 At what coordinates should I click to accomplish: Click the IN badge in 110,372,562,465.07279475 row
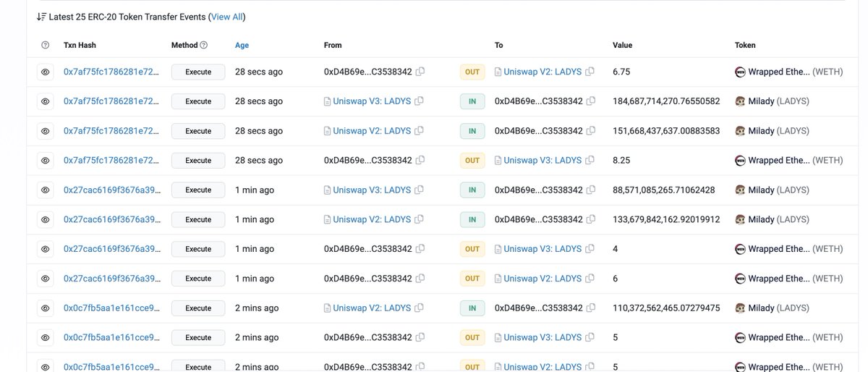472,308
